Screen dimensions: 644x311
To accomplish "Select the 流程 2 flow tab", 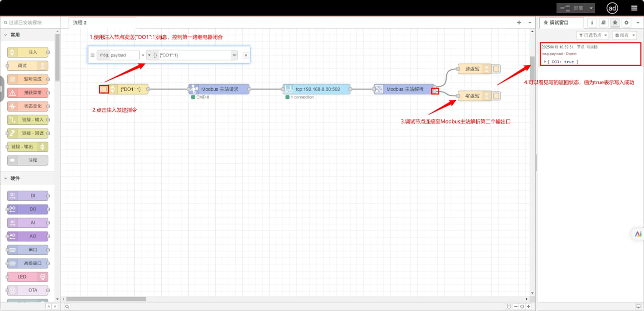I will click(x=80, y=23).
